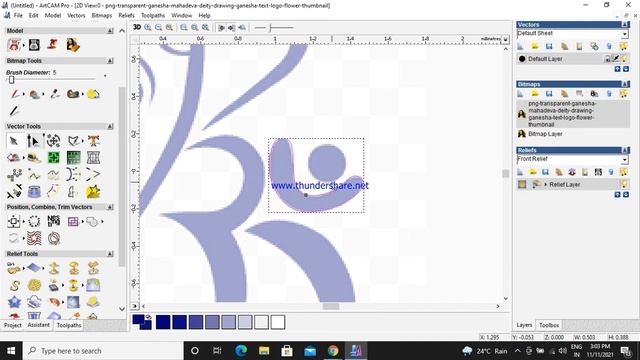Open vector layer folder icon in Vectors panel

pos(535,47)
